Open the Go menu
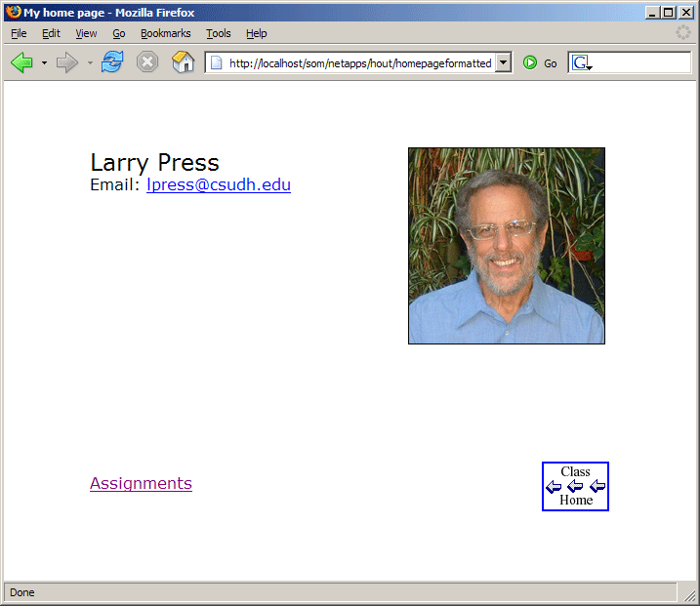700x606 pixels. [x=119, y=33]
